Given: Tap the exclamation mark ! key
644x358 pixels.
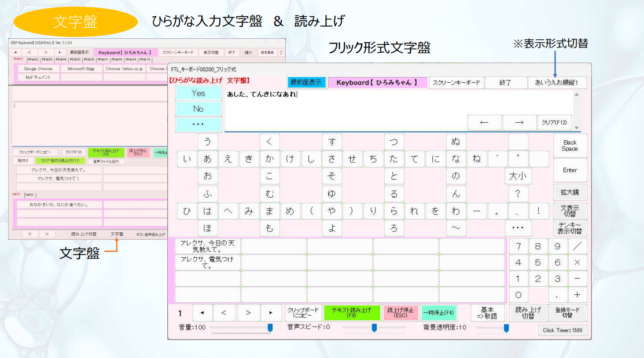Looking at the screenshot, I should coord(539,211).
